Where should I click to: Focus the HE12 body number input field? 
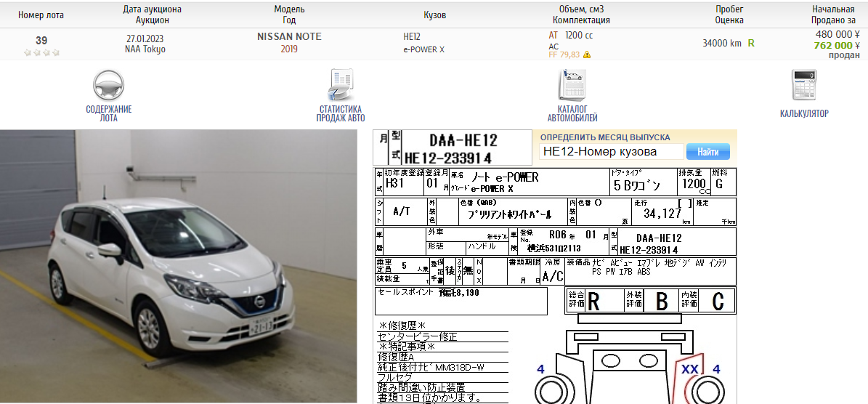pos(611,152)
